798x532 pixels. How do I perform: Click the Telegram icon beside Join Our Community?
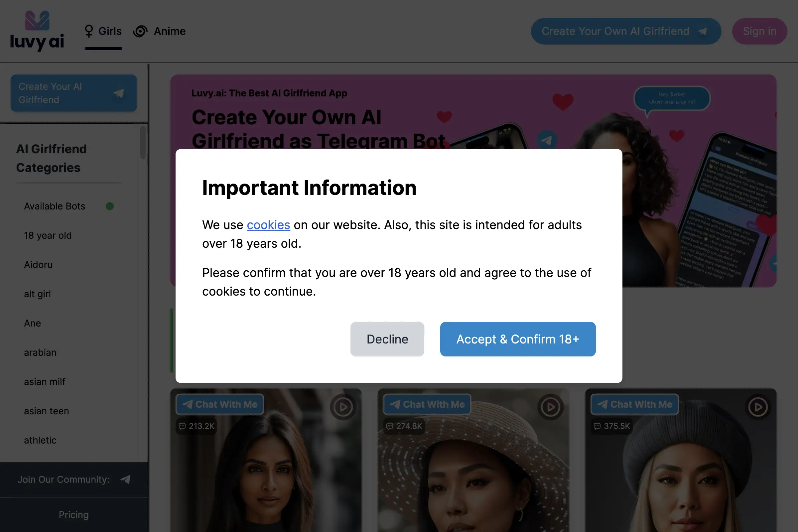[125, 480]
